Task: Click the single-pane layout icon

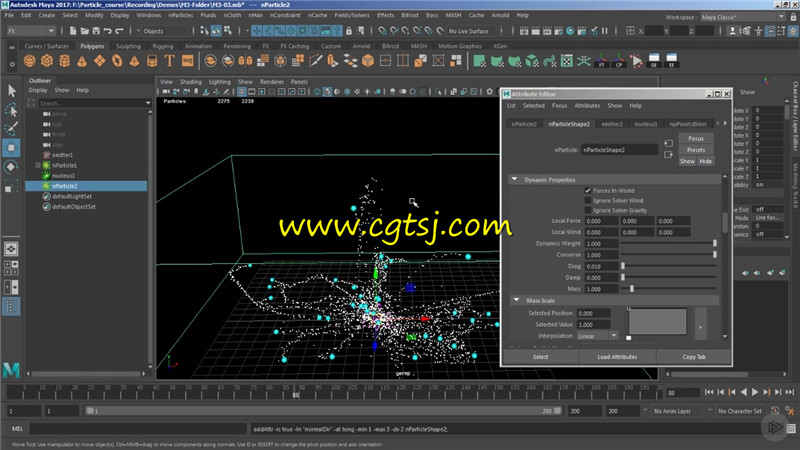Action: (11, 249)
